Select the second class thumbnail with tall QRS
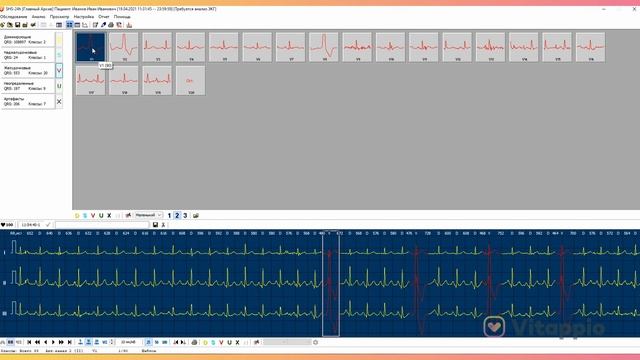Image resolution: width=640 pixels, height=360 pixels. 124,47
